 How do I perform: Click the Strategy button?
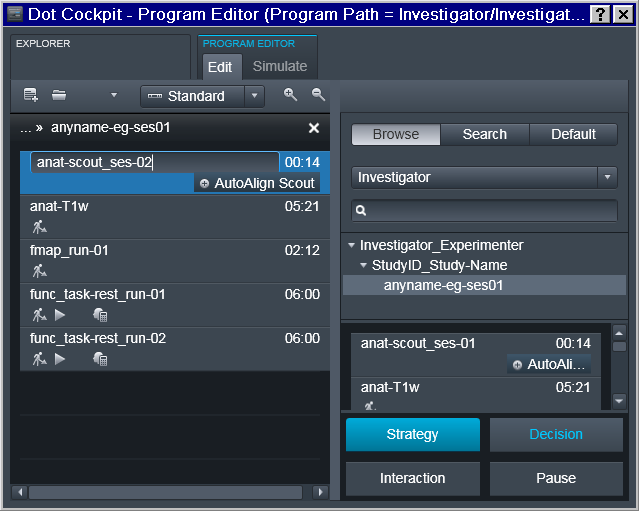[x=412, y=434]
